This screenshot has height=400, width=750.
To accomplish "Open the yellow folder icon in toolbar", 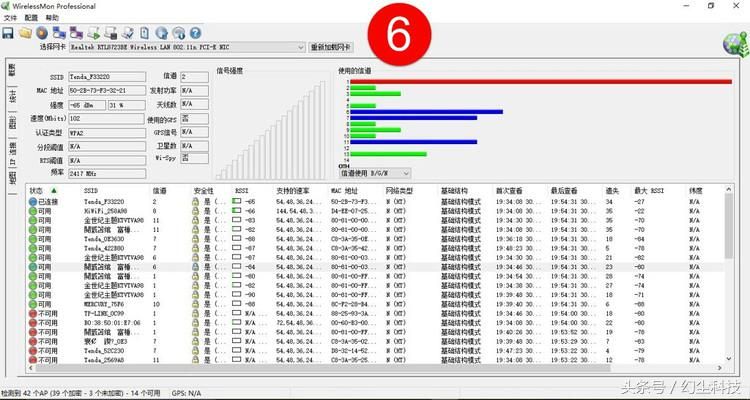I will [25, 33].
